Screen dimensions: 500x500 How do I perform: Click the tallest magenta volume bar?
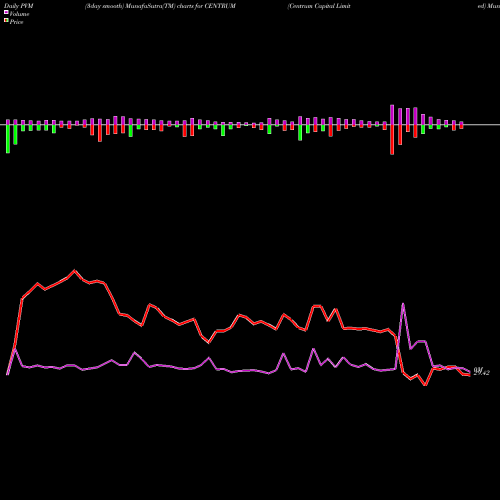click(392, 115)
